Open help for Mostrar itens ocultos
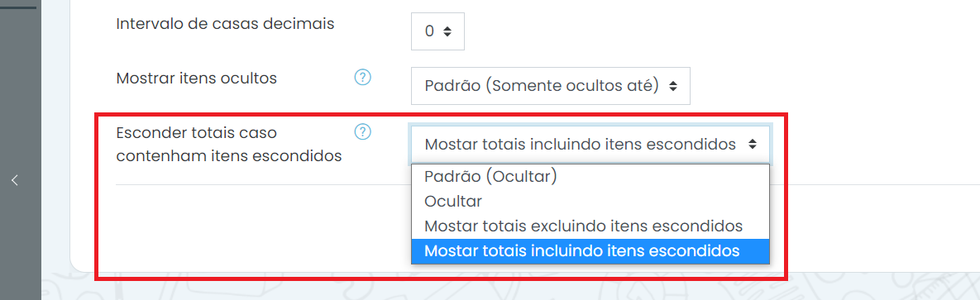980x300 pixels. coord(363,78)
